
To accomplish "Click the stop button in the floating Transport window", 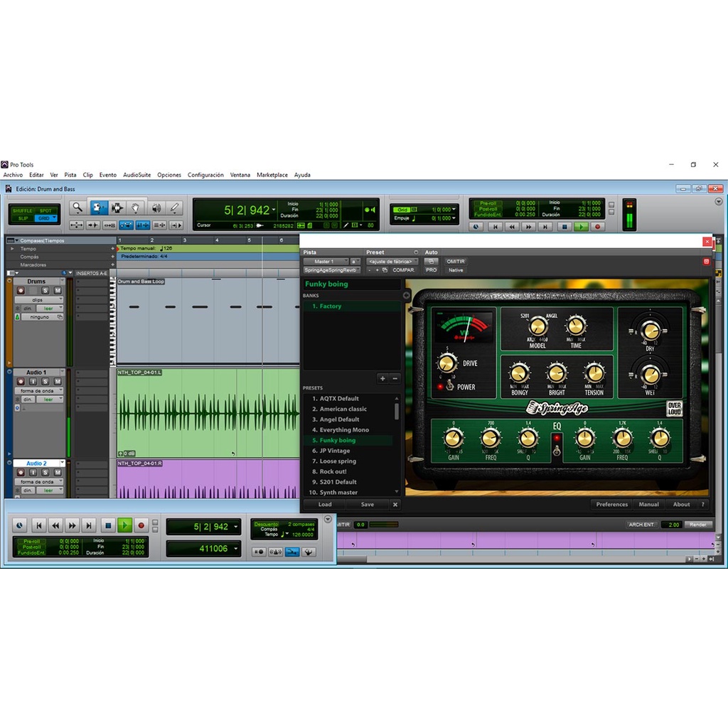I will tap(108, 525).
